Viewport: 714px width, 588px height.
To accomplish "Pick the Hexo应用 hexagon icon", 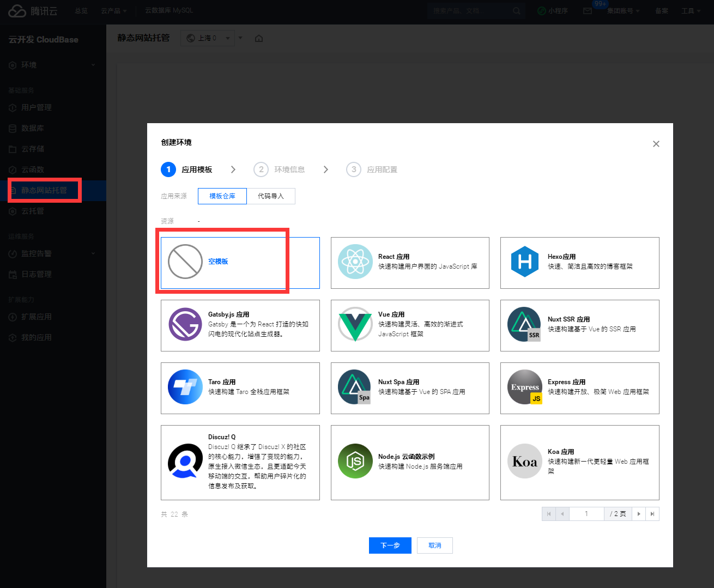I will point(525,262).
